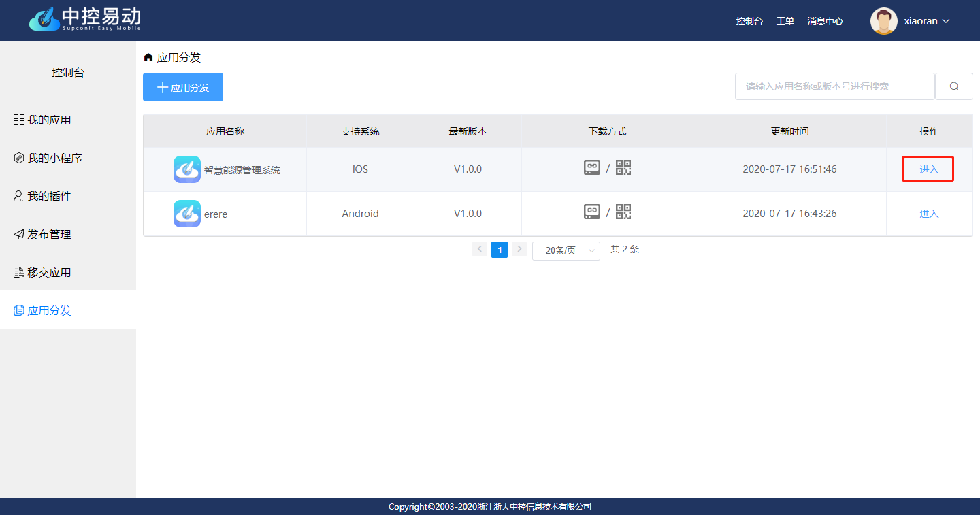This screenshot has width=980, height=515.
Task: Click the 2020-07-17 16:51:46 update time
Action: point(789,169)
